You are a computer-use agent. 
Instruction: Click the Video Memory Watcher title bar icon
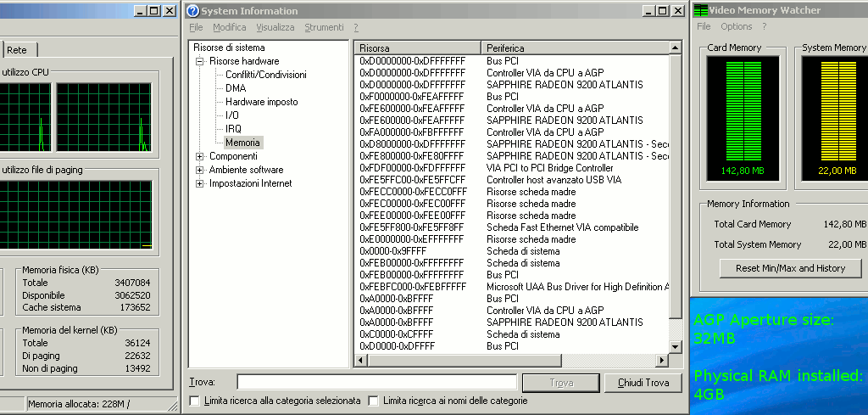pyautogui.click(x=700, y=10)
